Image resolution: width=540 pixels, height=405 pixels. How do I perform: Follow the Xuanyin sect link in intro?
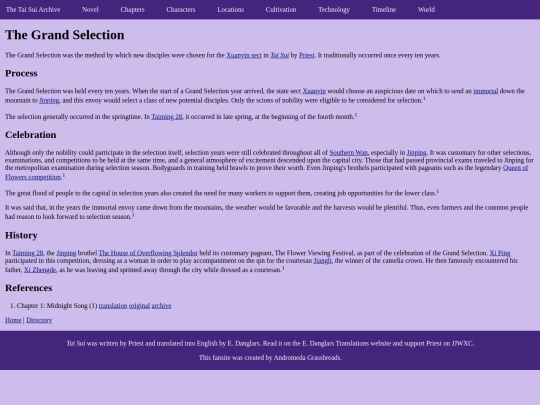click(244, 55)
